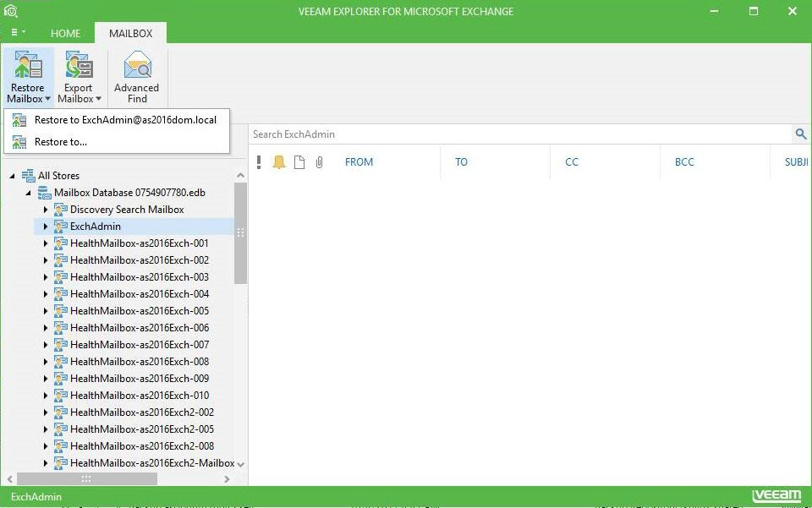Click icon beside Restore to... entry
This screenshot has width=812, height=508.
[19, 142]
